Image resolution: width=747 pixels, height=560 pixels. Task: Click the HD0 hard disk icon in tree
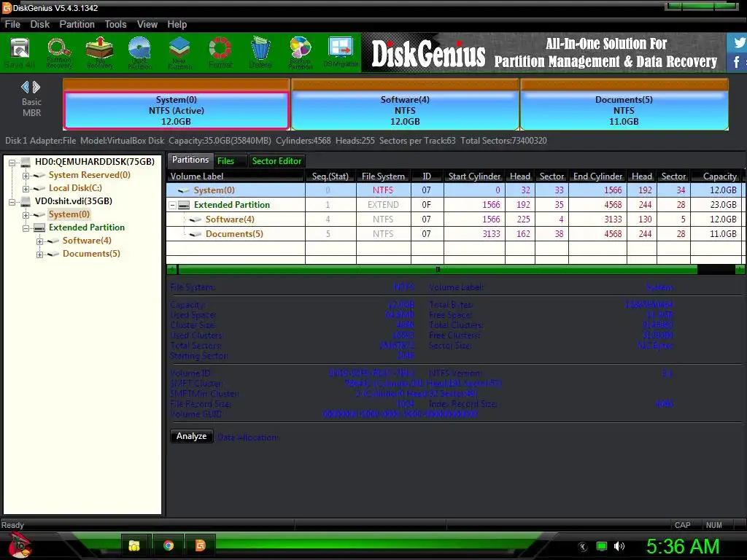tap(26, 162)
